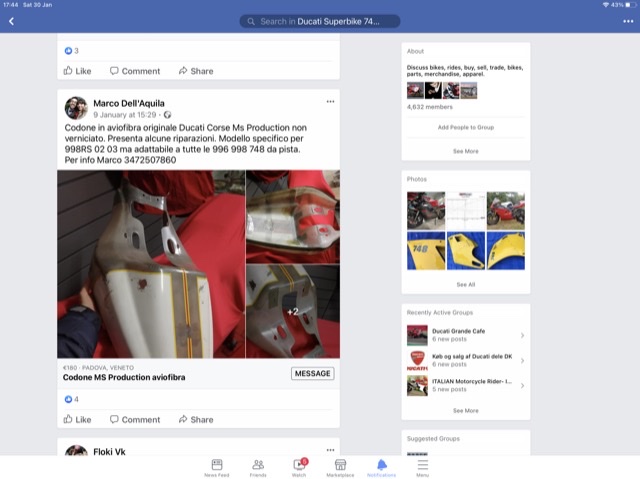Open the Friends tab
The width and height of the screenshot is (640, 479).
(258, 468)
